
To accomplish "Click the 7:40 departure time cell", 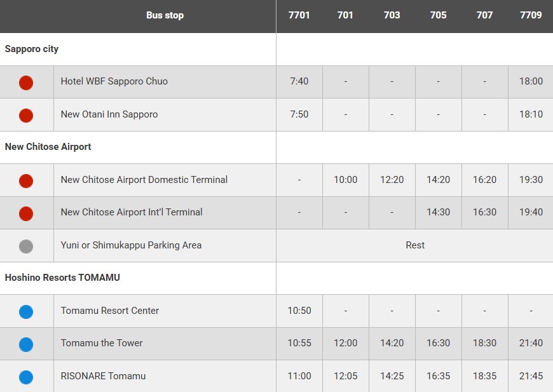I will click(x=299, y=81).
